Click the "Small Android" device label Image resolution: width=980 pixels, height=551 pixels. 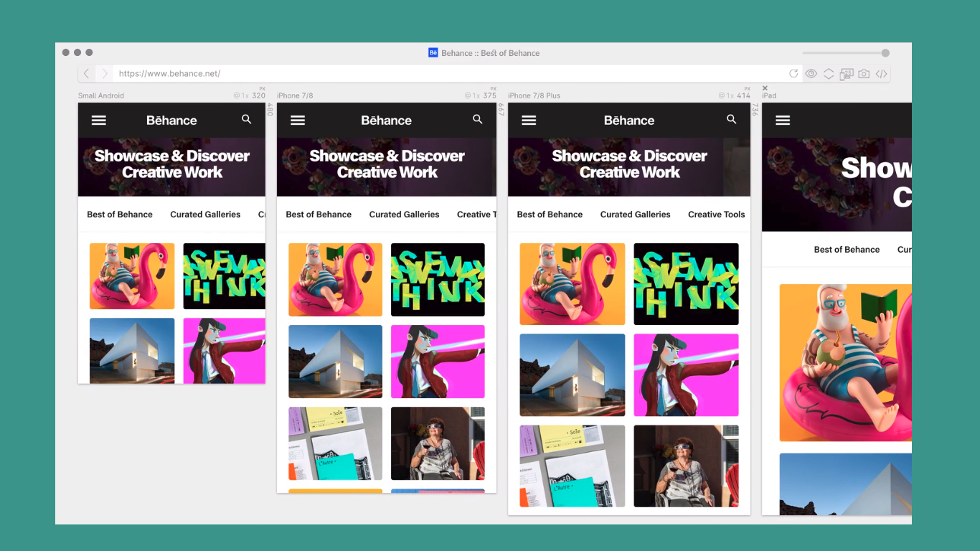click(x=101, y=95)
